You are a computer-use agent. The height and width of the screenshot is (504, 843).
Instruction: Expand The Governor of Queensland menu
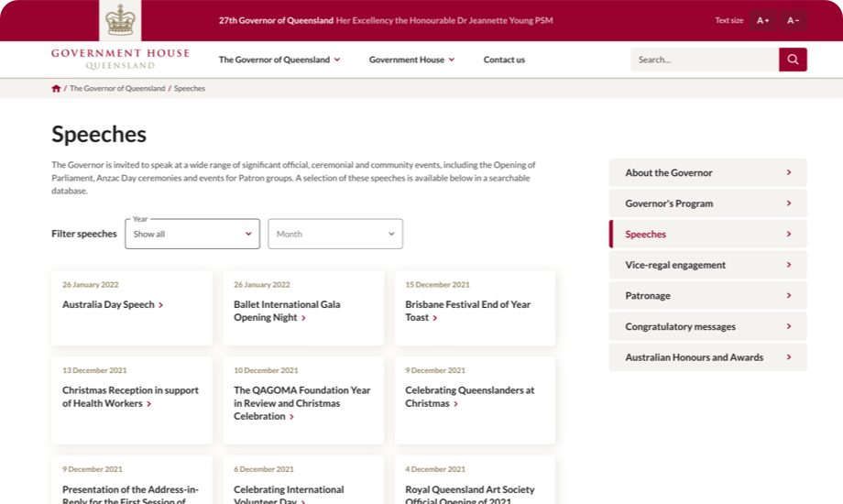(279, 60)
